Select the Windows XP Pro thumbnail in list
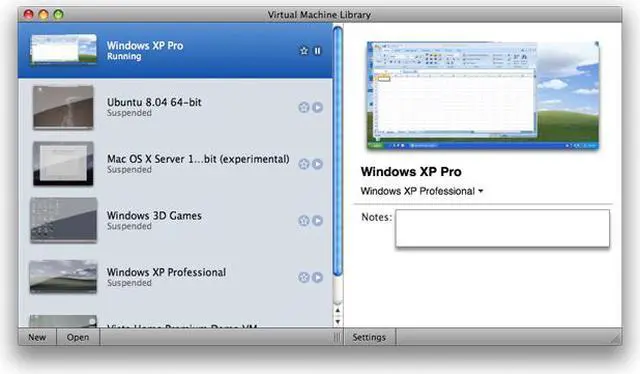The width and height of the screenshot is (640, 374). (x=64, y=49)
